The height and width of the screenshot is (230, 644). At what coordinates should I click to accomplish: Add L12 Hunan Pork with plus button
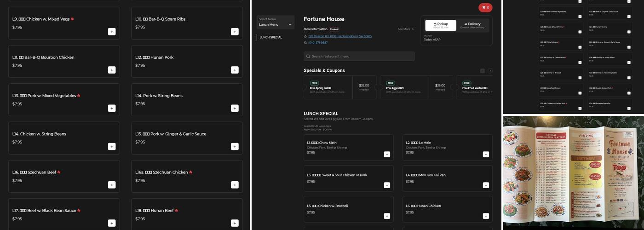235,70
